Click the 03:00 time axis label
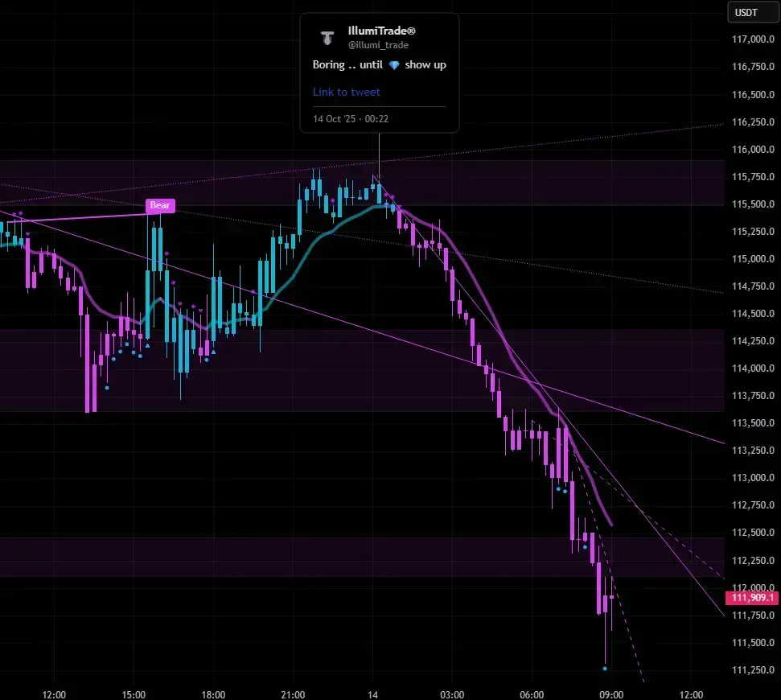Image resolution: width=781 pixels, height=700 pixels. (452, 694)
